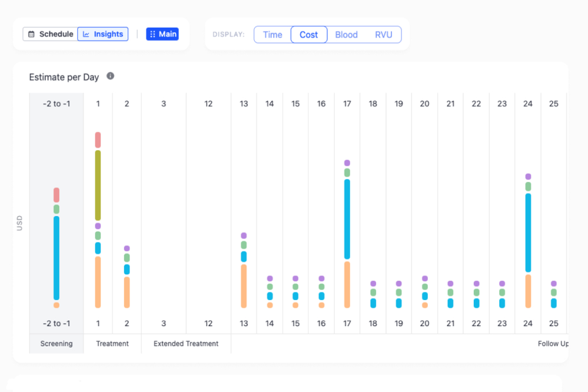Set display to RVU
This screenshot has height=392, width=588.
383,35
